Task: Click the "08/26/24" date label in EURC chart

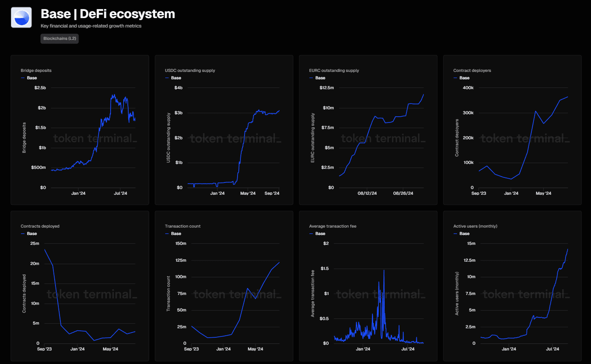Action: 403,194
